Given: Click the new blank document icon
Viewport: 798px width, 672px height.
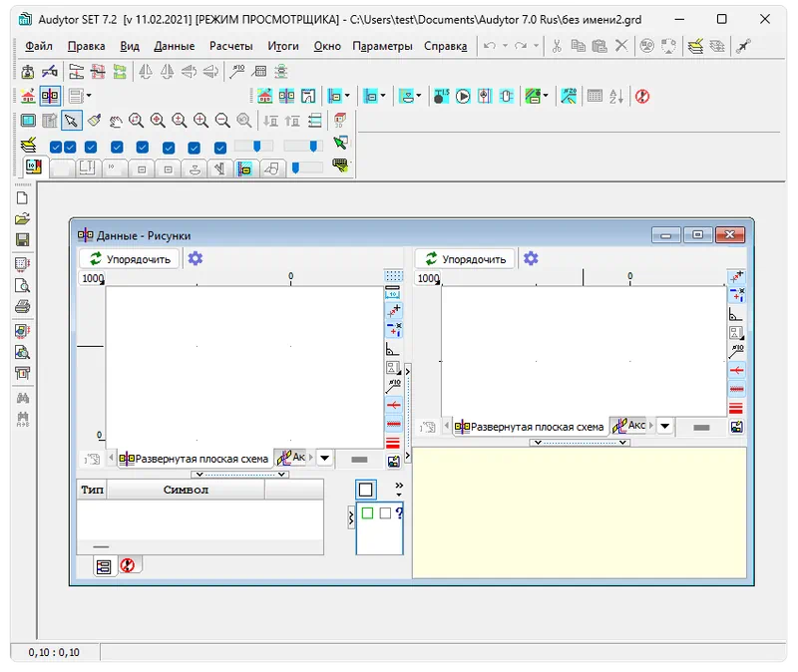Looking at the screenshot, I should [x=22, y=197].
